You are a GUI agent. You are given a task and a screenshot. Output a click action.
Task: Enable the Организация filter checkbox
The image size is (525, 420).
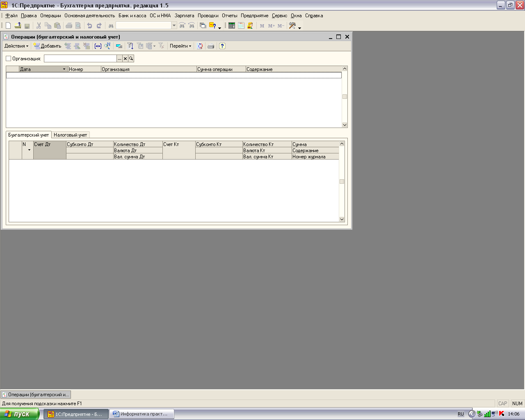tap(9, 59)
